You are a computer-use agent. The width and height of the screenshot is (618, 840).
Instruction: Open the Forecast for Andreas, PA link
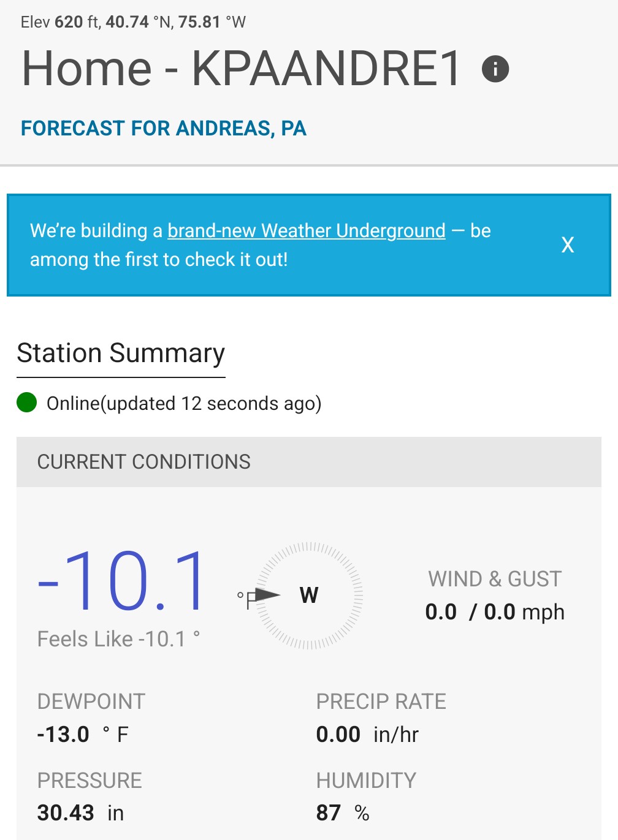[x=164, y=129]
